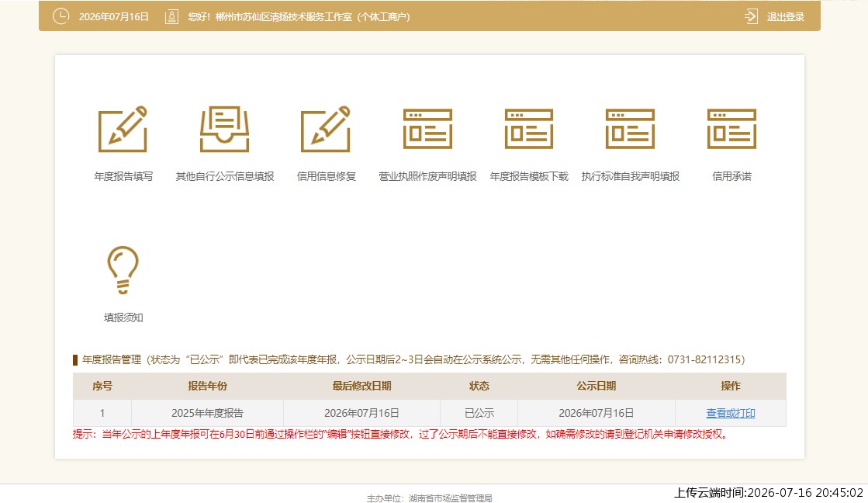The height and width of the screenshot is (503, 868).
Task: Click the 最后修改日期 column header
Action: [361, 386]
